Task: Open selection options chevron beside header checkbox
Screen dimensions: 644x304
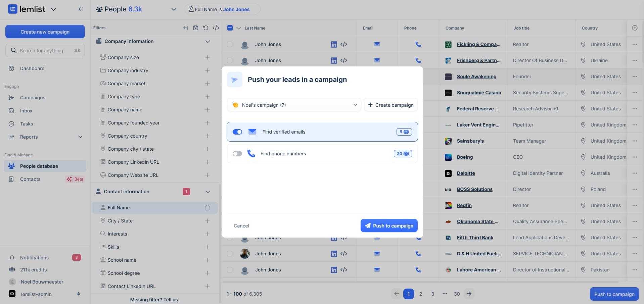Action: 238,28
